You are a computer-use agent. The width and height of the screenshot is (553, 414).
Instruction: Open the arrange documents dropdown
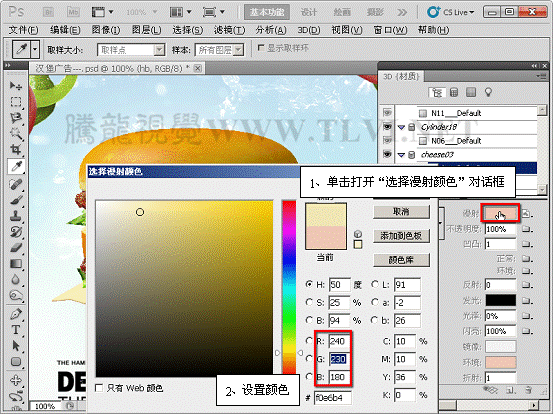coord(181,12)
